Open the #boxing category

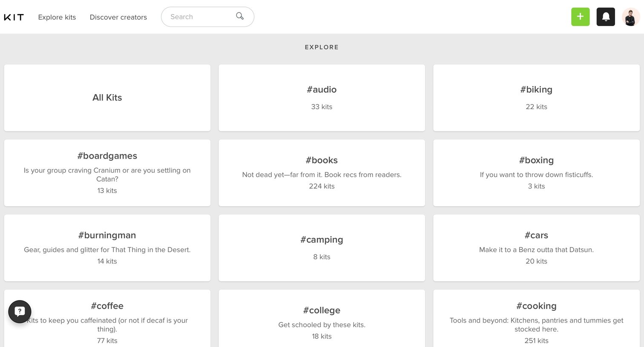pos(536,173)
